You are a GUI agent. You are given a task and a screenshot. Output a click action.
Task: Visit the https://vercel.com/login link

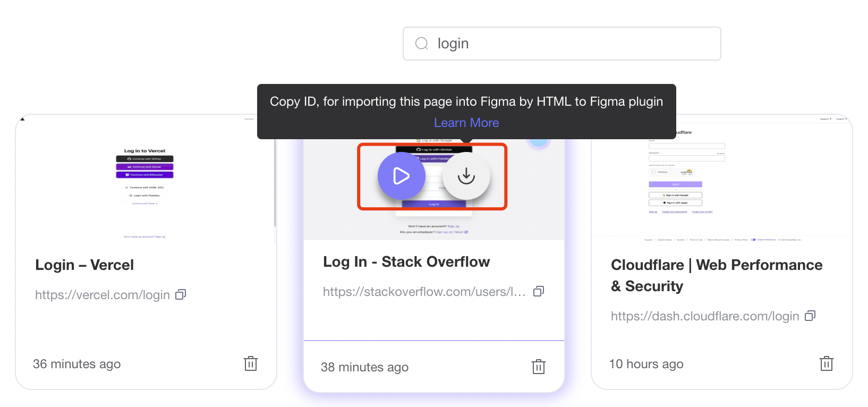(103, 295)
